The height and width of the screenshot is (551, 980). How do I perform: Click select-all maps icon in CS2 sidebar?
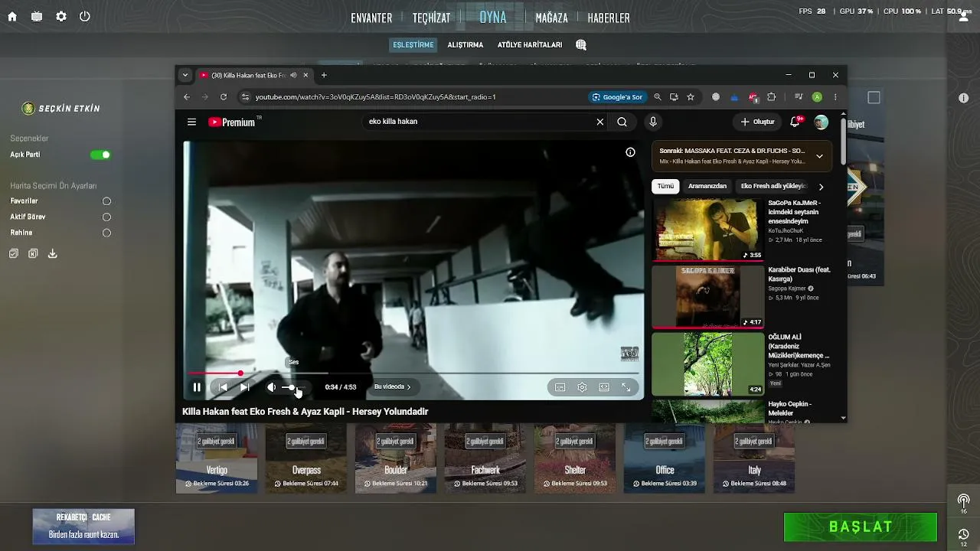click(x=14, y=253)
